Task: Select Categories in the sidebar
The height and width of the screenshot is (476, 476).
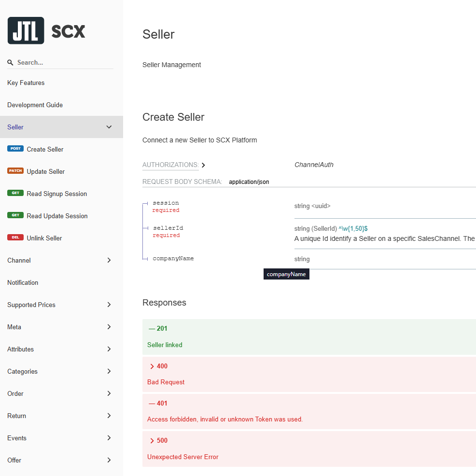Action: tap(23, 371)
